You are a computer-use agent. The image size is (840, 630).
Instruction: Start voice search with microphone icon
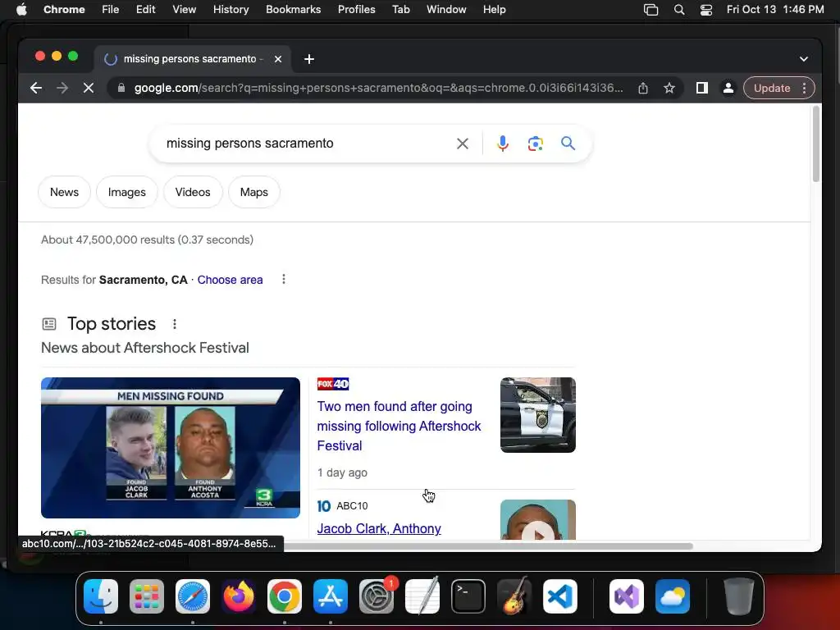(x=503, y=143)
